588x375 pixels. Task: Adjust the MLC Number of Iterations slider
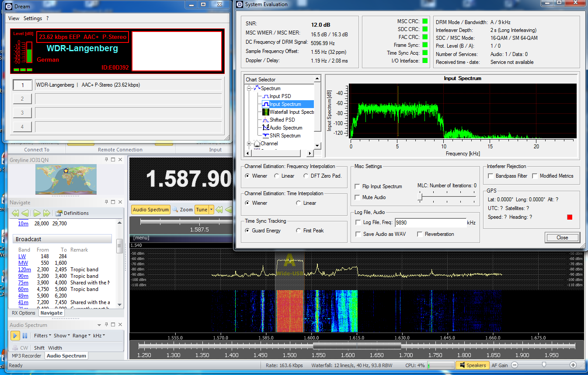[x=420, y=197]
